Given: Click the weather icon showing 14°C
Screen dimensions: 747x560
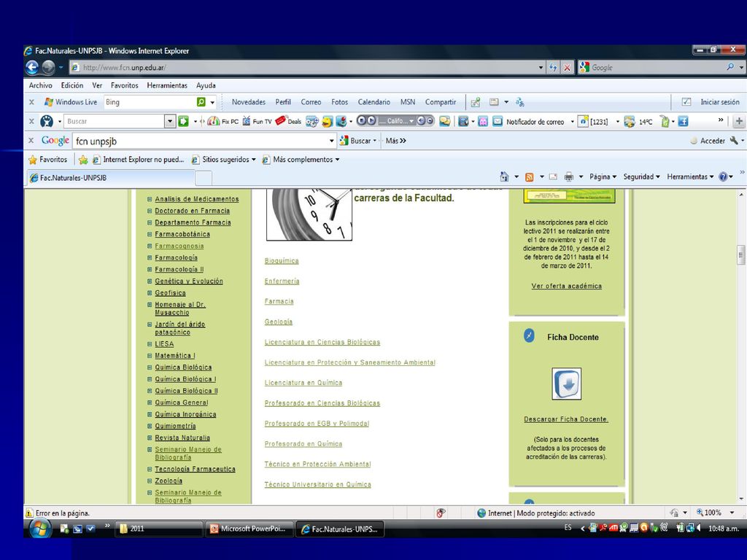Looking at the screenshot, I should point(630,122).
